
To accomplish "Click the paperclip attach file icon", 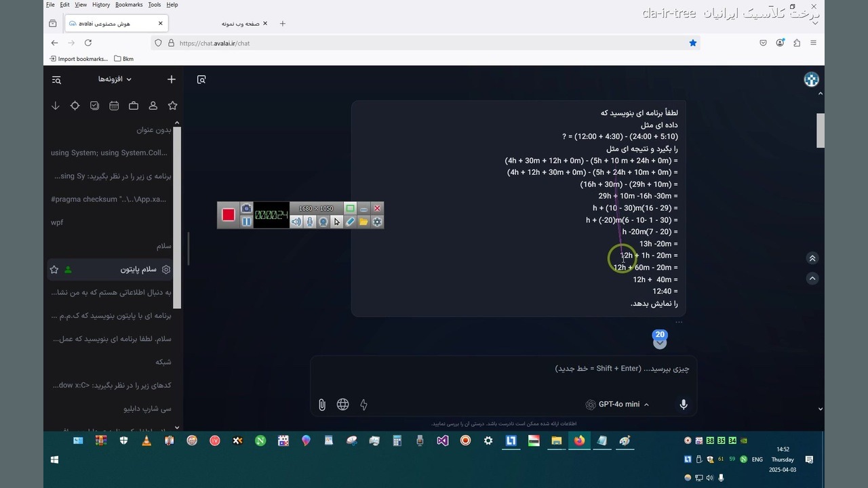I will (322, 405).
